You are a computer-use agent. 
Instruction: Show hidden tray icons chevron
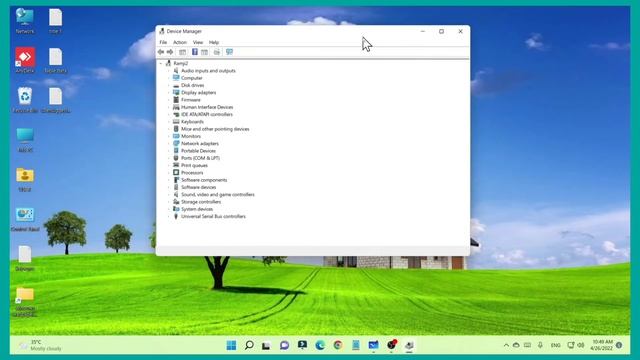pos(506,345)
